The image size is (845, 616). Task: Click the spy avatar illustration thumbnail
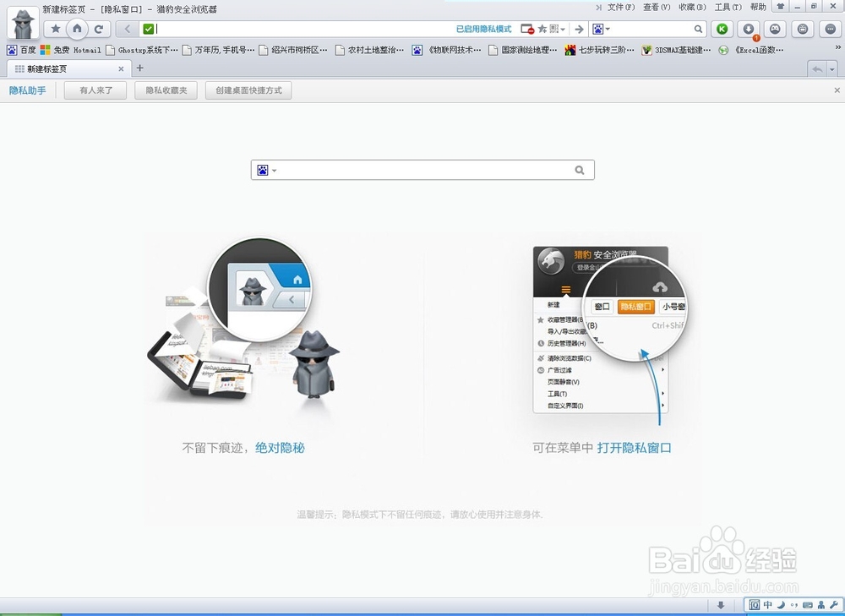click(x=252, y=289)
